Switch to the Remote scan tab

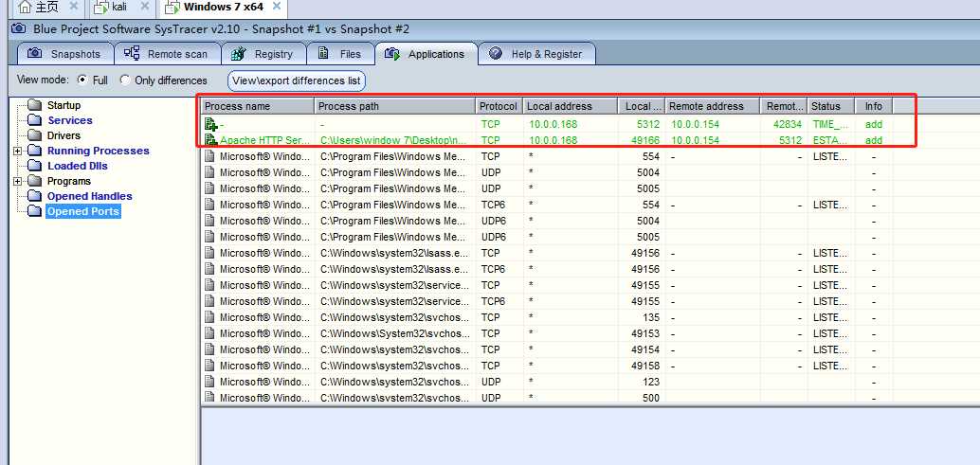point(168,54)
